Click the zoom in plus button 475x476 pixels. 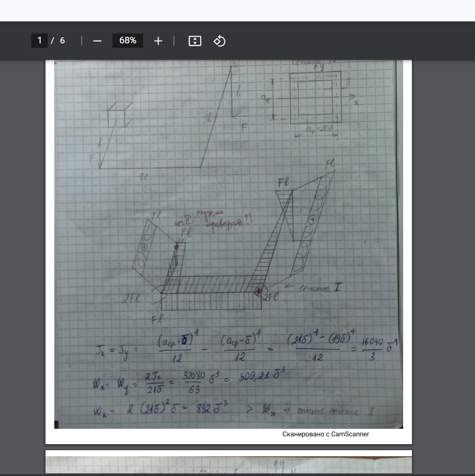(158, 41)
